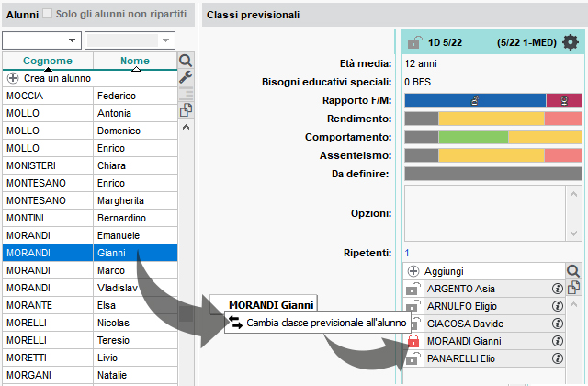The width and height of the screenshot is (588, 386).
Task: Open the first filter dropdown under Alunni
Action: pyautogui.click(x=41, y=40)
